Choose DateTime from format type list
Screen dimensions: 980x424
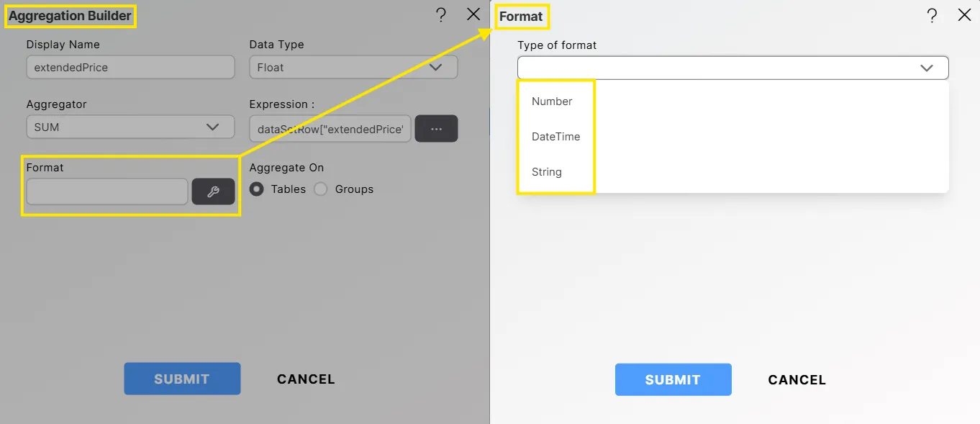555,137
